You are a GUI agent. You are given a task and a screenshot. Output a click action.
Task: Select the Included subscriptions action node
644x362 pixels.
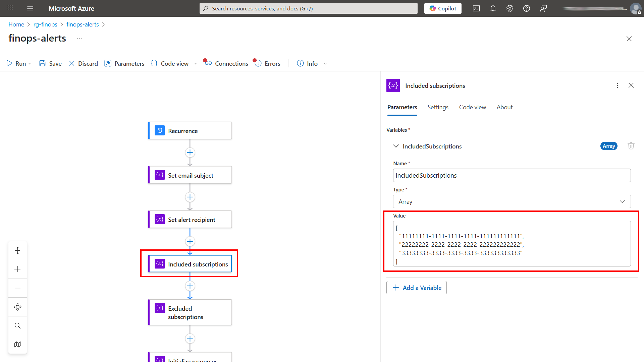[x=190, y=264]
